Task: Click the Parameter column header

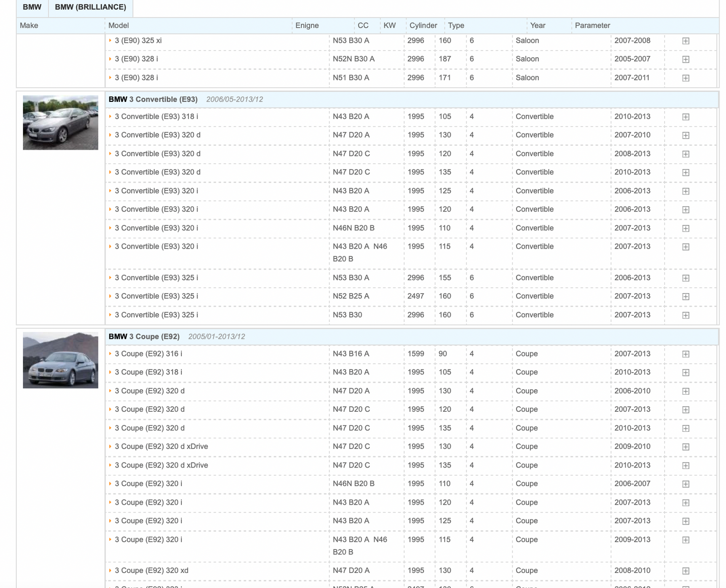Action: tap(592, 26)
